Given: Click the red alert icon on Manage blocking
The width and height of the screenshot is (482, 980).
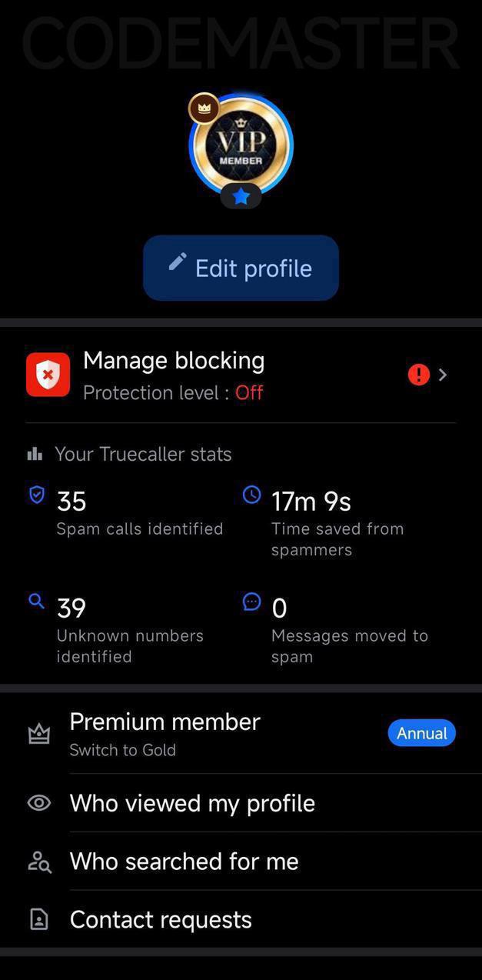Looking at the screenshot, I should 417,375.
